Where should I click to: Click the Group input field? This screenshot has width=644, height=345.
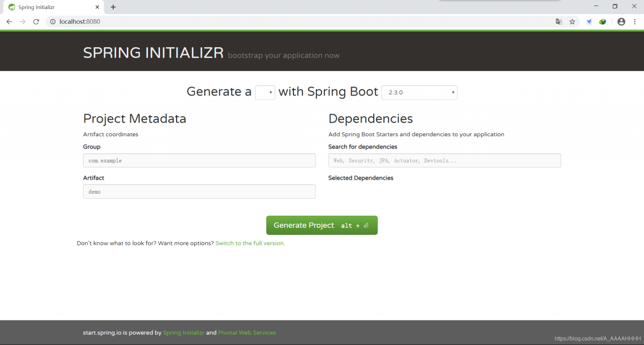199,160
